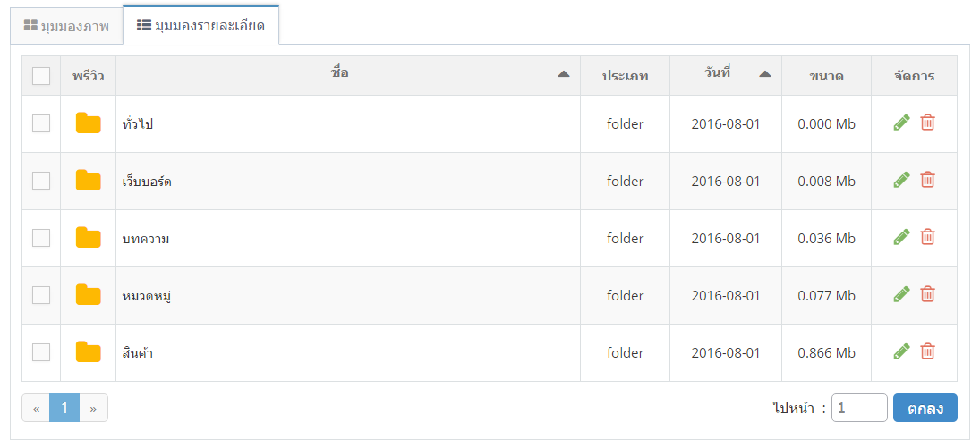The image size is (980, 448).
Task: Edit the เว็บบอร์ด folder with pencil icon
Action: pyautogui.click(x=901, y=181)
